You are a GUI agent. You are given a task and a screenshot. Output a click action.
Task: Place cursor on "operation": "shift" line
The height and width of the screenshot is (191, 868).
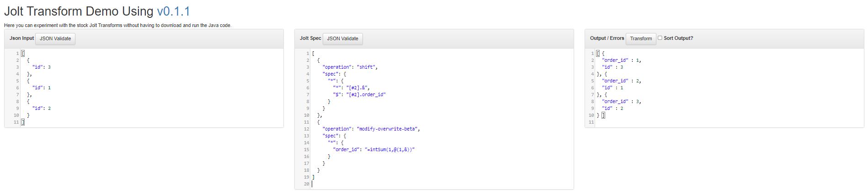pos(350,67)
